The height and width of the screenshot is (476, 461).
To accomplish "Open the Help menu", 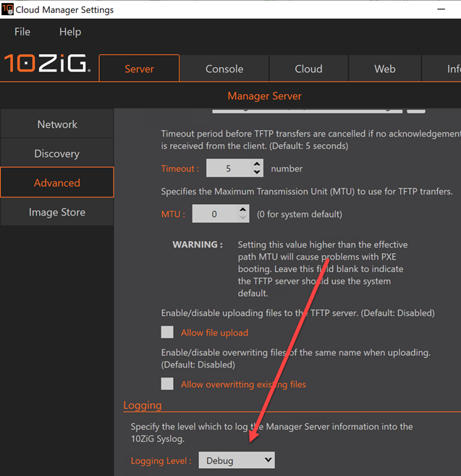I will (70, 32).
